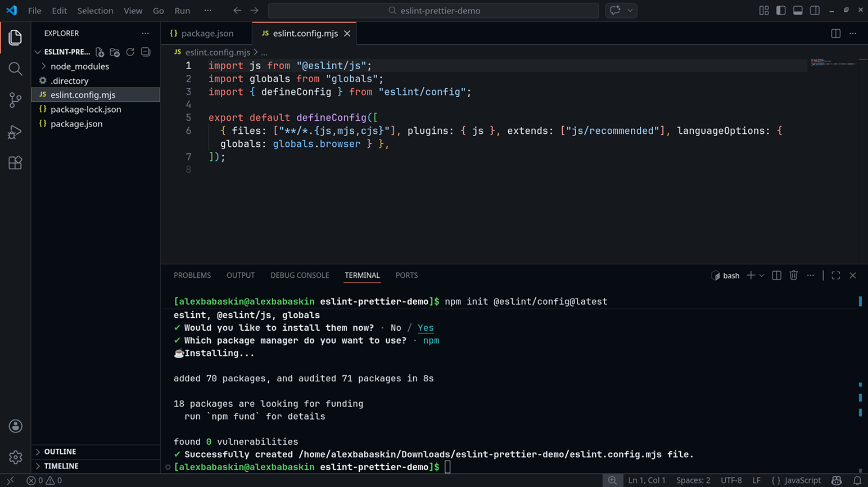Open the Search view in activity bar
Image resolution: width=868 pixels, height=487 pixels.
15,69
